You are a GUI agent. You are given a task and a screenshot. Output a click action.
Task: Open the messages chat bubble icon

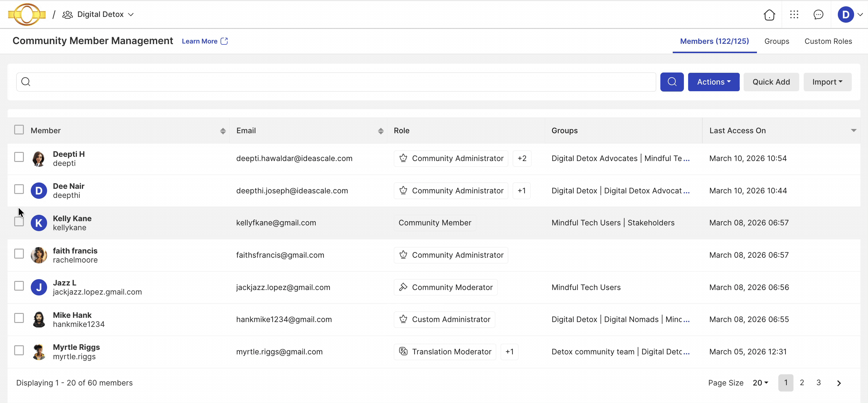(818, 15)
